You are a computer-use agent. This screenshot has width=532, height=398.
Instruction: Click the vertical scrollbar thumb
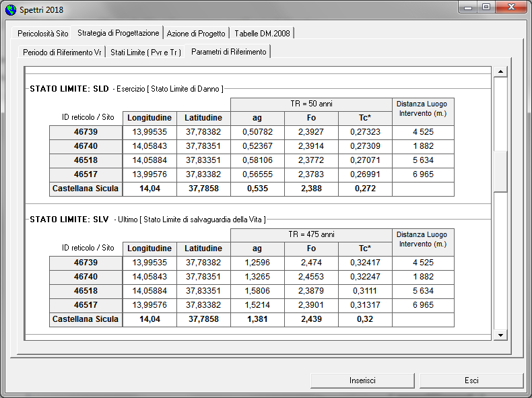pos(500,171)
